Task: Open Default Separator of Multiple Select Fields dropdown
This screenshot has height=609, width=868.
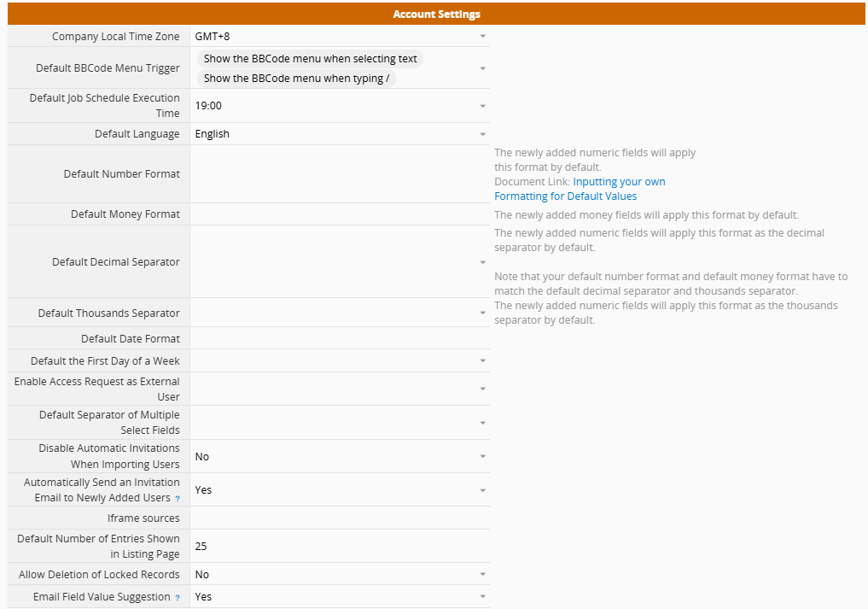Action: pyautogui.click(x=339, y=423)
